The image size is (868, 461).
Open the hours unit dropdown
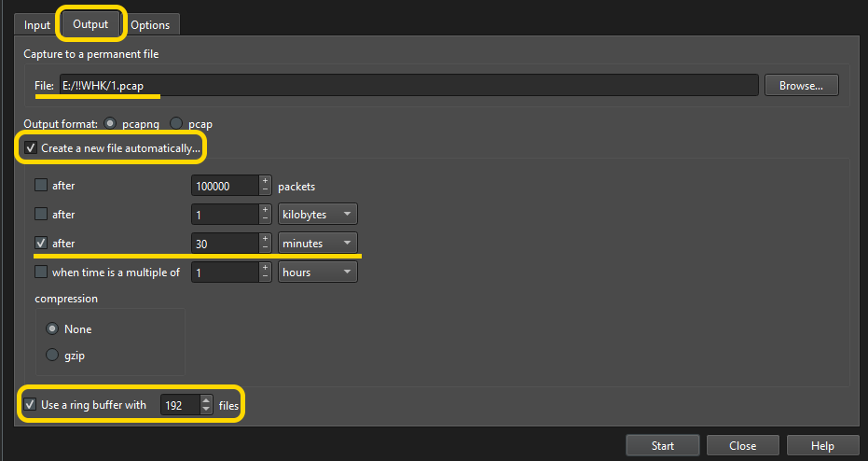click(318, 272)
